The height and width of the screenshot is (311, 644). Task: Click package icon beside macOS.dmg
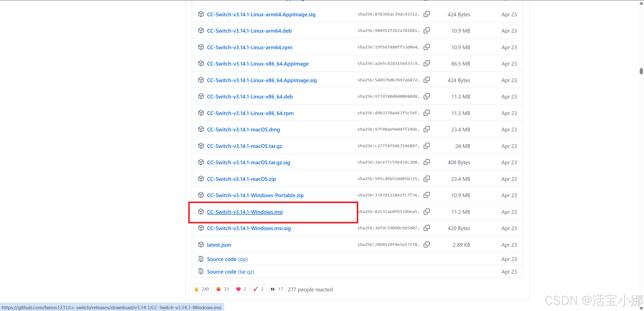[201, 129]
